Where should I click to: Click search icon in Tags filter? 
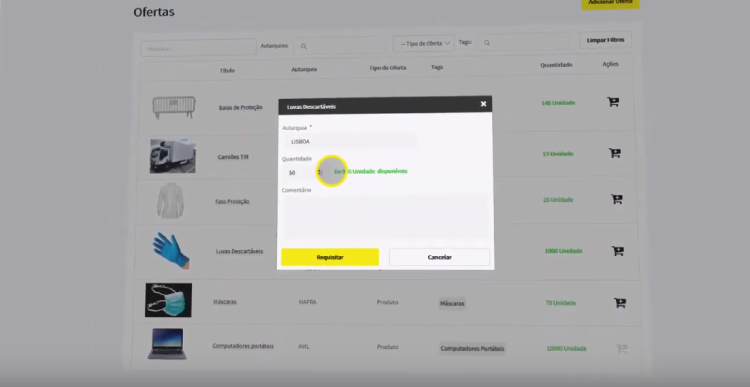pos(487,43)
